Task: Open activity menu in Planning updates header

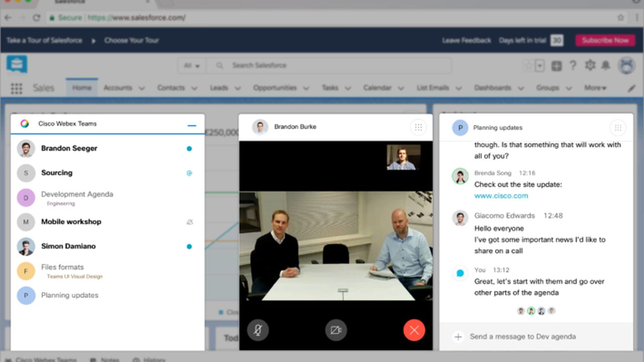Action: pyautogui.click(x=618, y=128)
